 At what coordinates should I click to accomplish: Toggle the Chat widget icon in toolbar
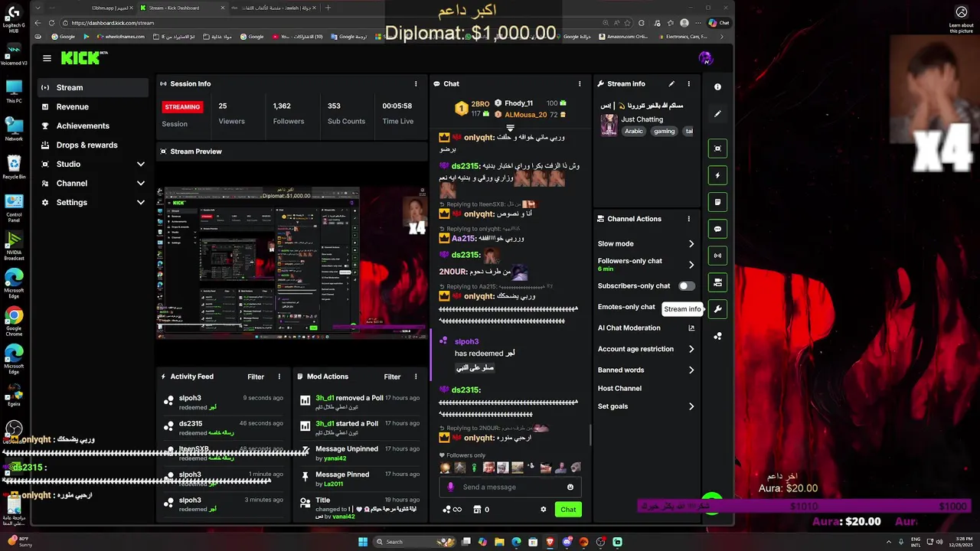coord(717,229)
